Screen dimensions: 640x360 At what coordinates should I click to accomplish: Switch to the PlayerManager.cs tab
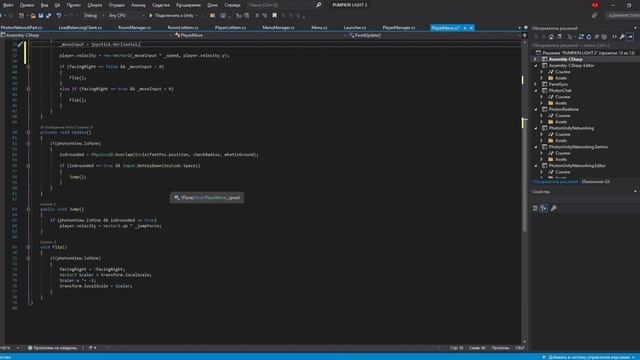[399, 28]
